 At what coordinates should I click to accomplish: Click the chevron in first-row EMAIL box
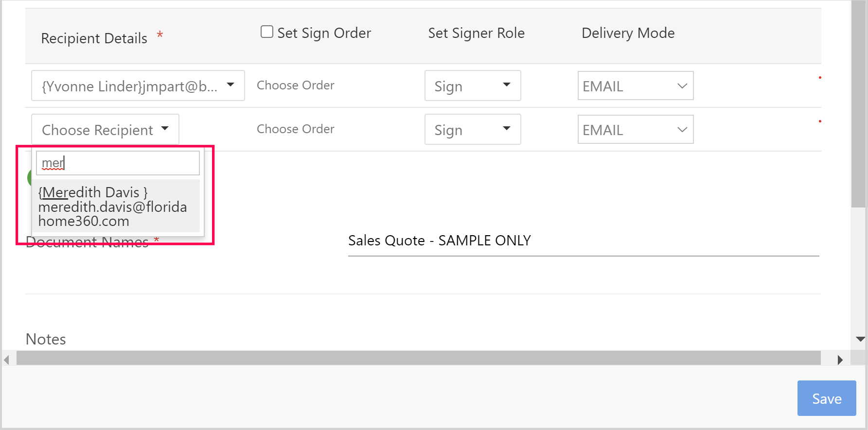[x=682, y=86]
